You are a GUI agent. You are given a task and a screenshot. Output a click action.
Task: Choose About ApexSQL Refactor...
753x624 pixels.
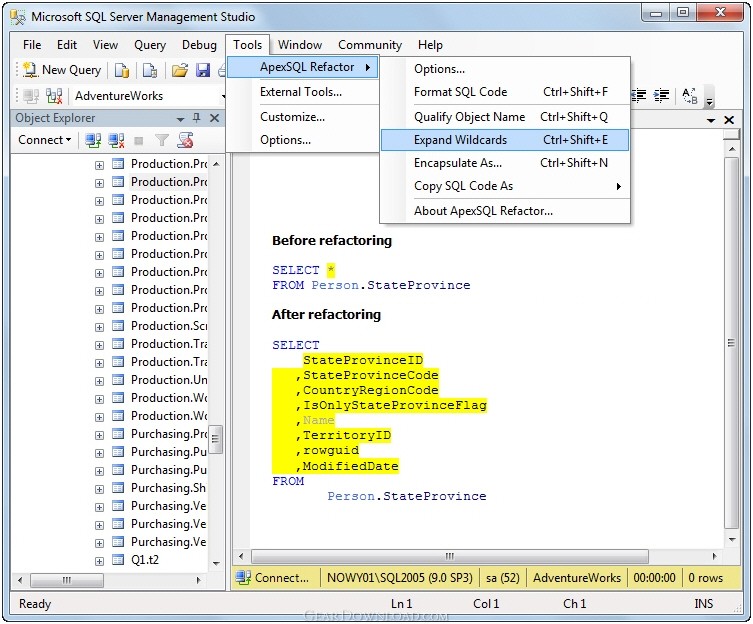[x=505, y=211]
